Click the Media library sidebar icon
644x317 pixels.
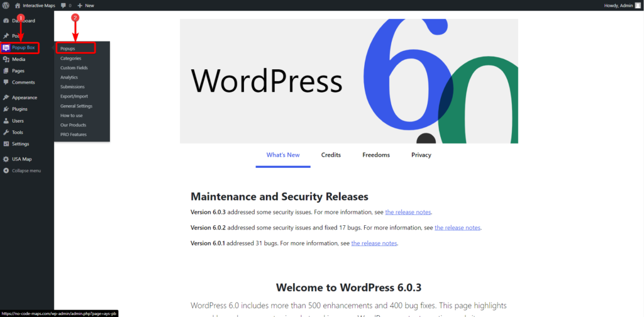[x=6, y=59]
